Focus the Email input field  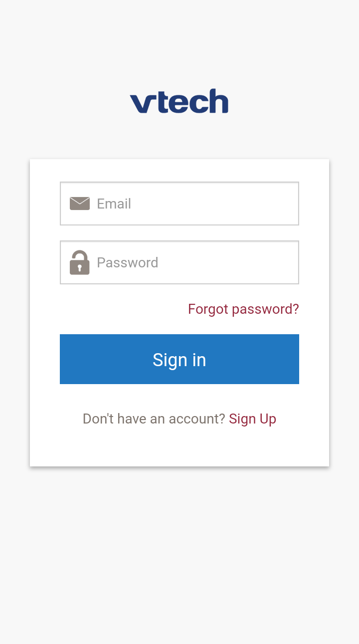(x=194, y=204)
